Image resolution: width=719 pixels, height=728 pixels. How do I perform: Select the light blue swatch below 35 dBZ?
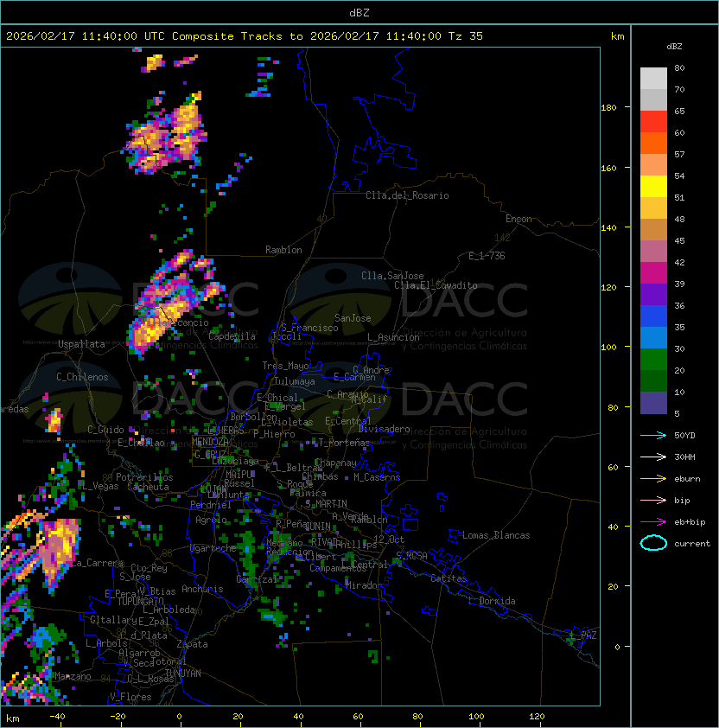(653, 337)
